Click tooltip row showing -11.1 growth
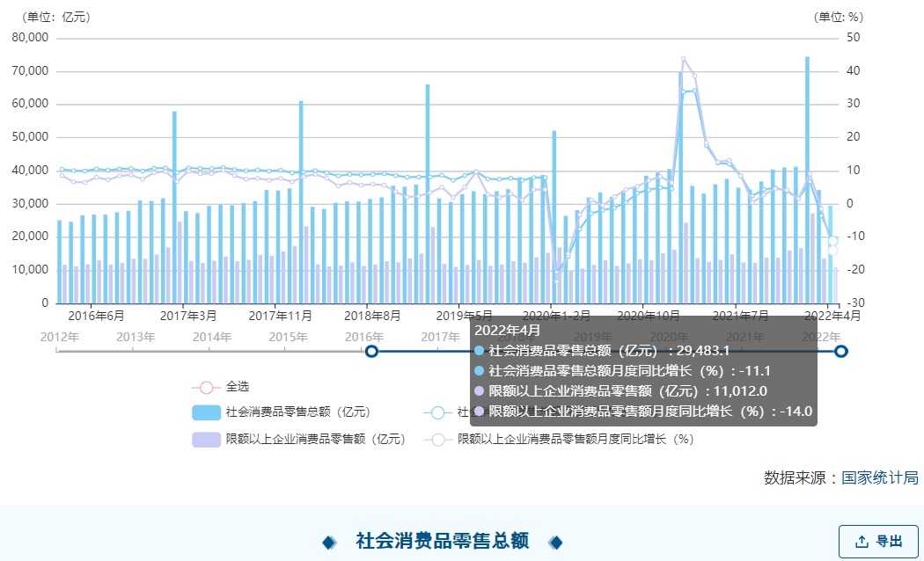The height and width of the screenshot is (561, 924). point(622,371)
